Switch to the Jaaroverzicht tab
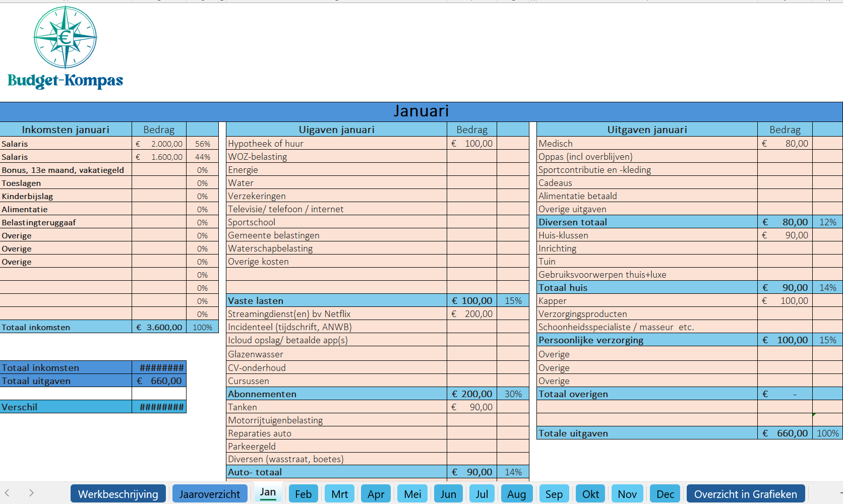843x504 pixels. click(210, 494)
